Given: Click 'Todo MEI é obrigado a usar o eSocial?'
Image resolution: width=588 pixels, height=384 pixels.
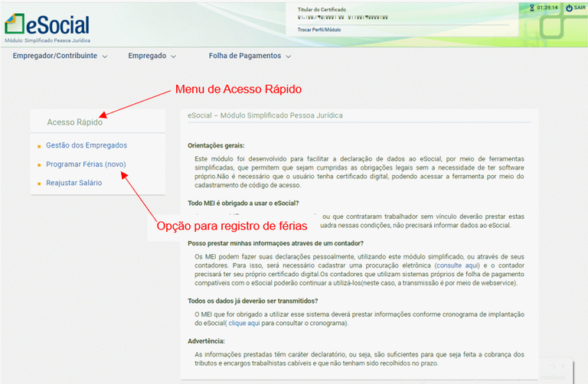Looking at the screenshot, I should (243, 203).
